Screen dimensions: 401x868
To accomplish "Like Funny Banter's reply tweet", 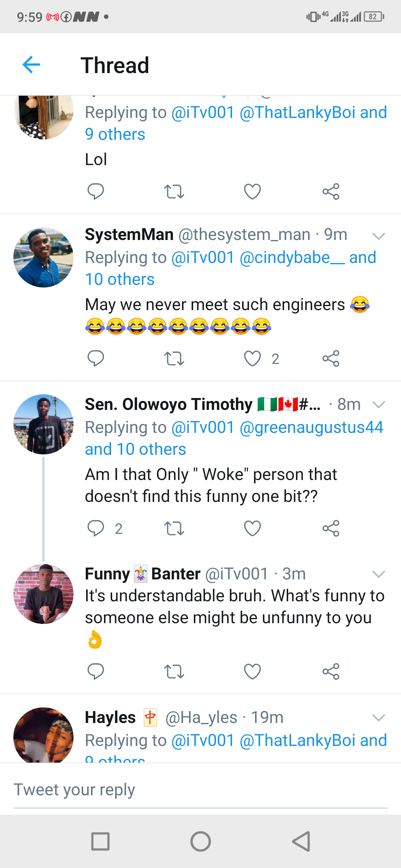I will pos(252,671).
